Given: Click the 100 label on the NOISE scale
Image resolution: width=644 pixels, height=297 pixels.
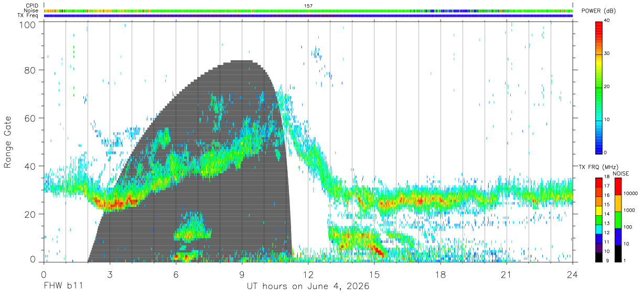Looking at the screenshot, I should click(629, 227).
